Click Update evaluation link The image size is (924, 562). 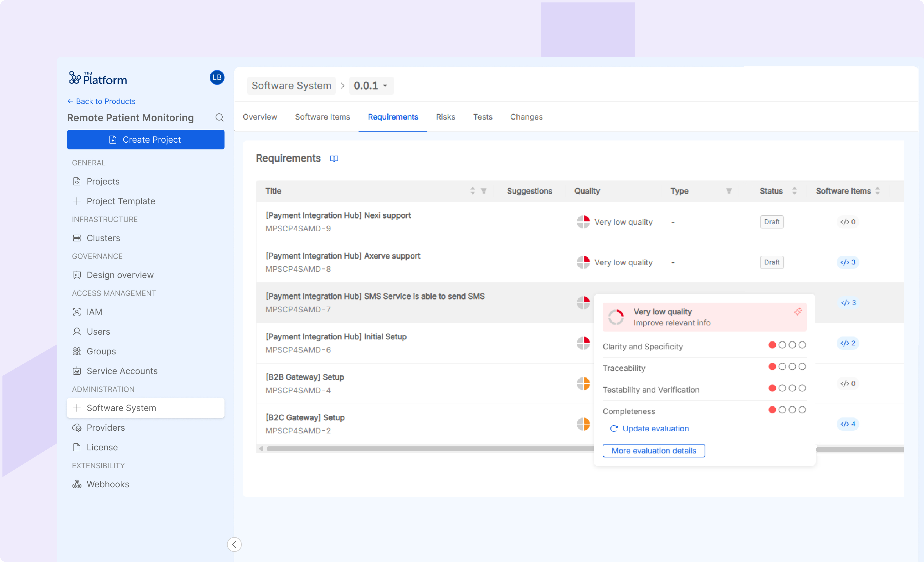[650, 429]
